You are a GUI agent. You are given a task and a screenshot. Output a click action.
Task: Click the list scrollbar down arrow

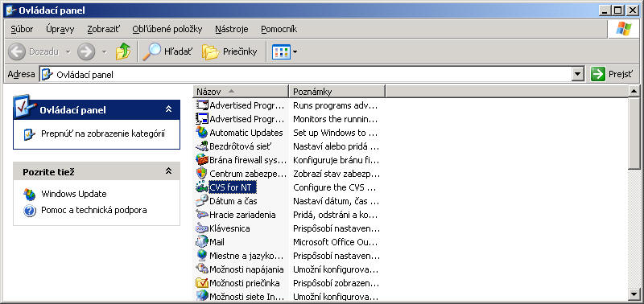click(634, 294)
